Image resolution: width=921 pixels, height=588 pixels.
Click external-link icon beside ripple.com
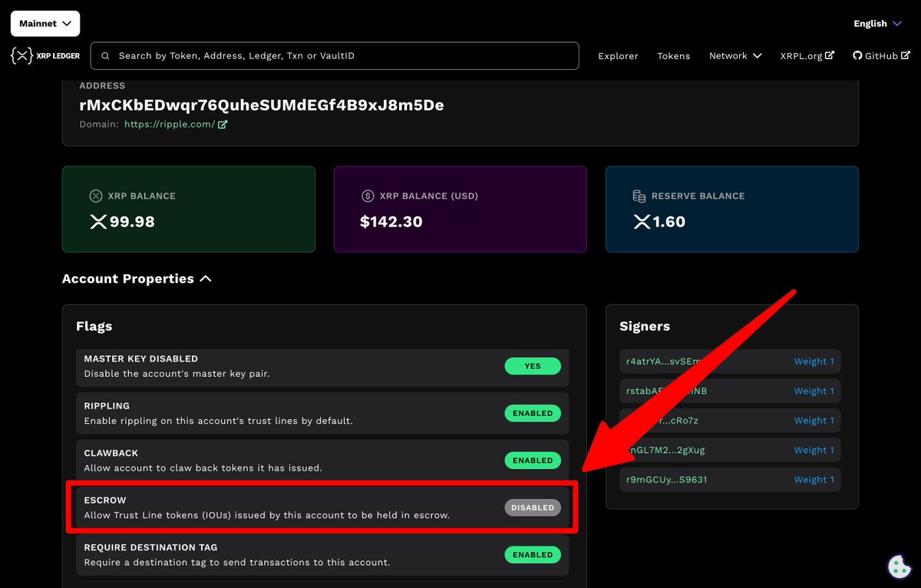pyautogui.click(x=223, y=124)
